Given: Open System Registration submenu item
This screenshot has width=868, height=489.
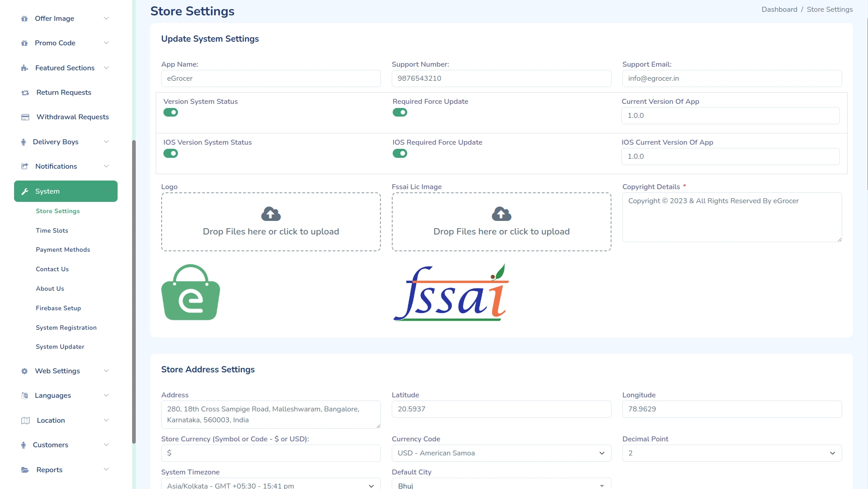Looking at the screenshot, I should pos(66,328).
